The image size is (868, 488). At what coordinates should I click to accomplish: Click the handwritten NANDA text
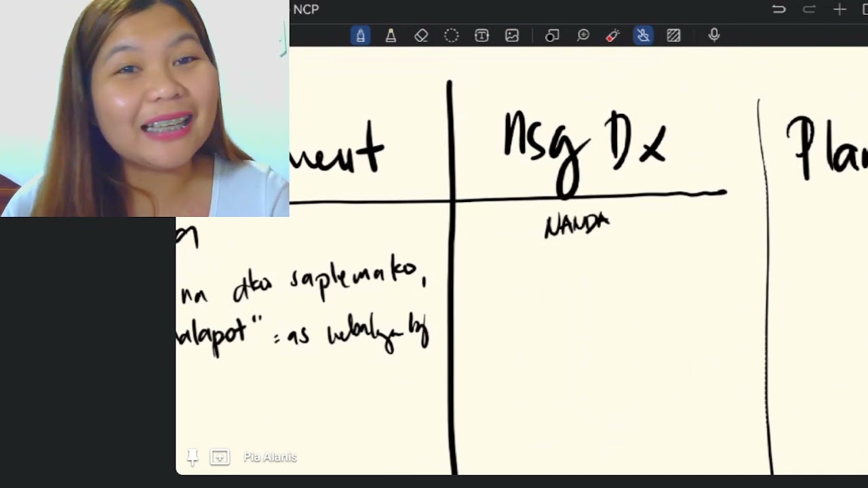point(577,226)
